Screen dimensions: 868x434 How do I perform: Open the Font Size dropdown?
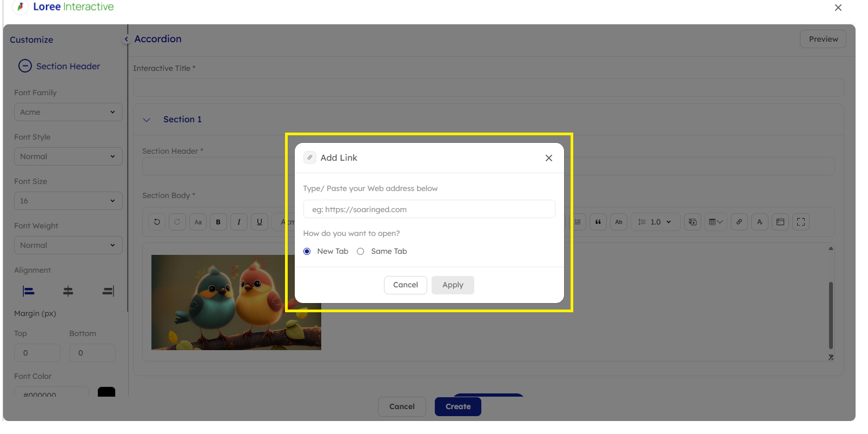point(68,201)
